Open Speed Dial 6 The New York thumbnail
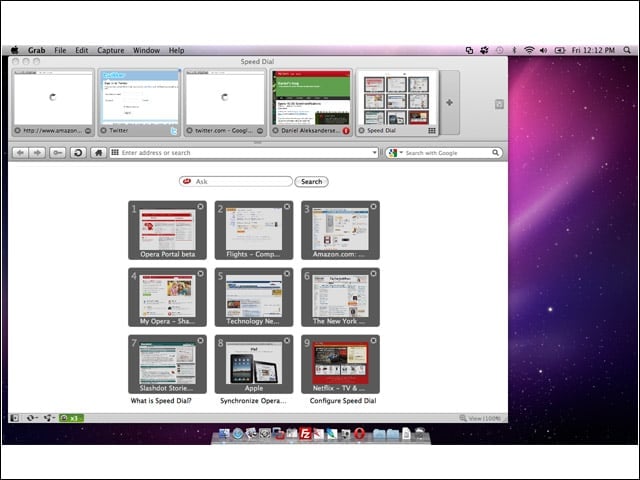 point(340,297)
